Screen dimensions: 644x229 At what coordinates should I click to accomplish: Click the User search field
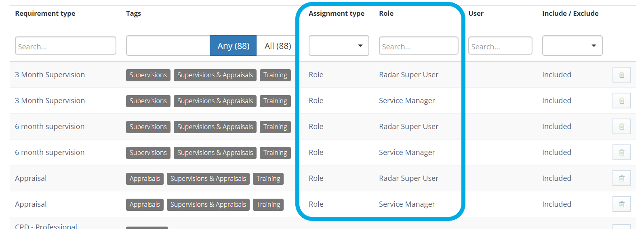pos(500,46)
